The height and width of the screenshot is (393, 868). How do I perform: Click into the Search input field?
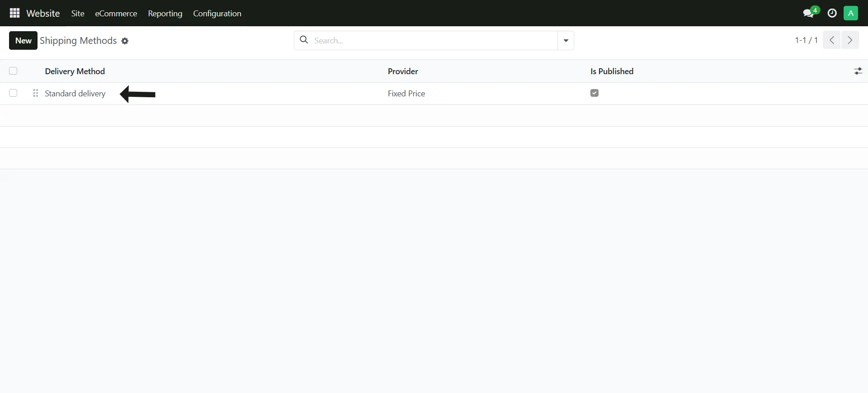click(434, 41)
